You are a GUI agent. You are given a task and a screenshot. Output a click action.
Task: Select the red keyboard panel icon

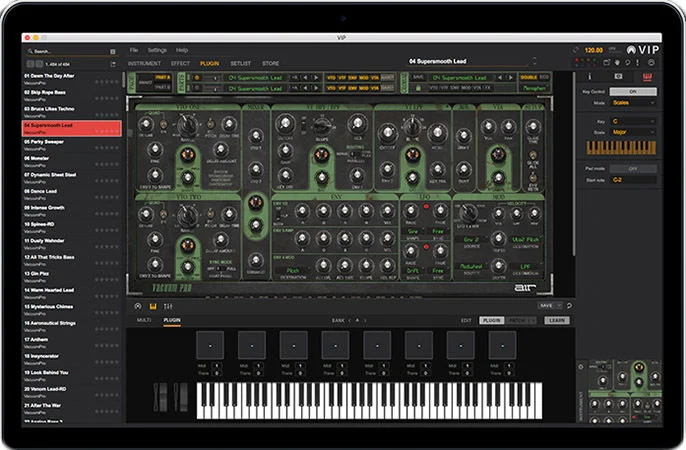point(648,77)
